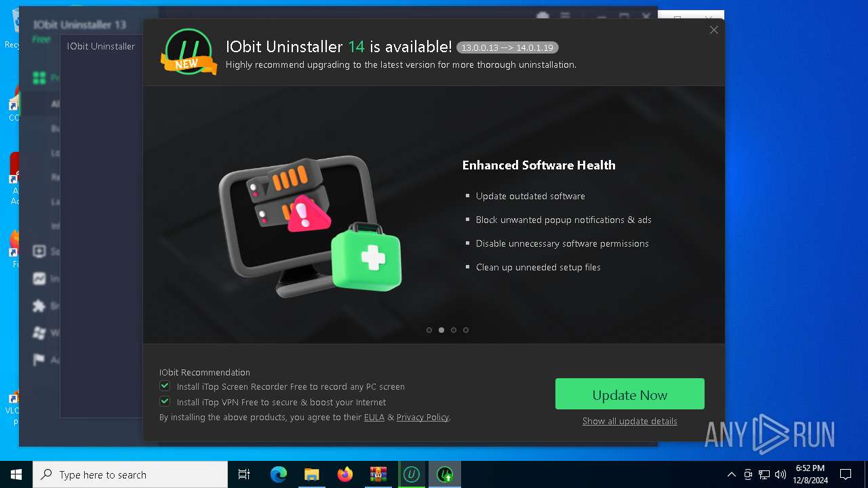868x488 pixels.
Task: Select the fourth slide indicator dot
Action: [466, 330]
